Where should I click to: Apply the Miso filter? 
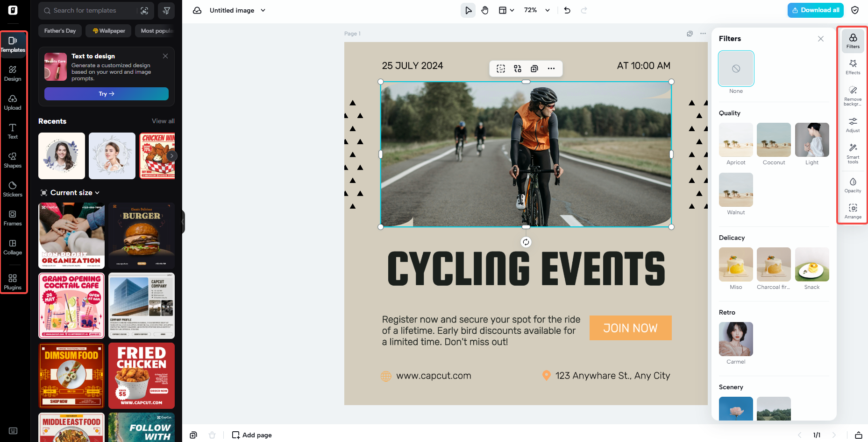[736, 264]
